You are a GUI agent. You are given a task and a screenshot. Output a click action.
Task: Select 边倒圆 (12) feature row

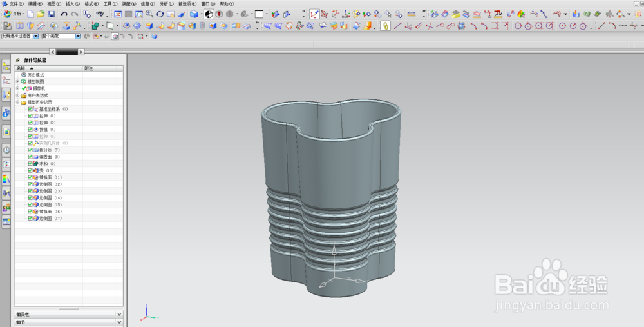tap(50, 184)
